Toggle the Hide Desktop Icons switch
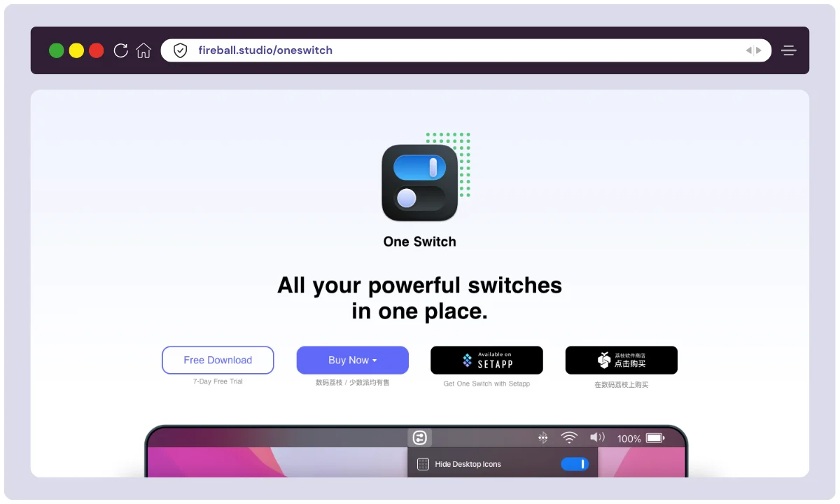 (x=575, y=464)
